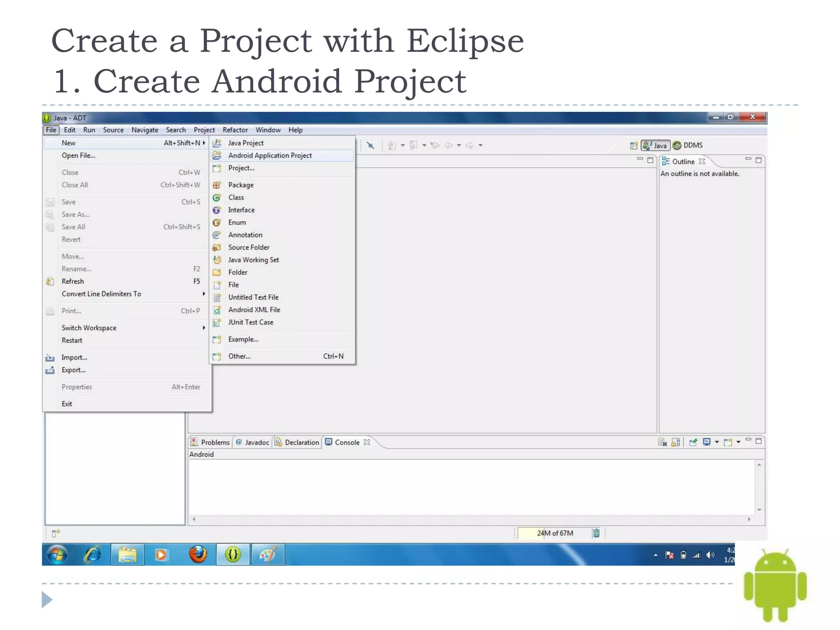The height and width of the screenshot is (630, 840).
Task: Add a new Source Folder
Action: coord(282,247)
